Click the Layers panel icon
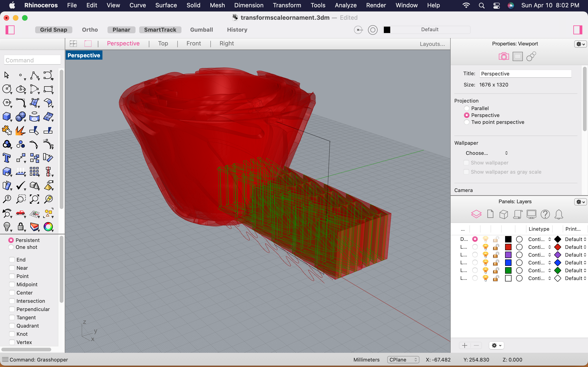588x367 pixels. (x=476, y=214)
